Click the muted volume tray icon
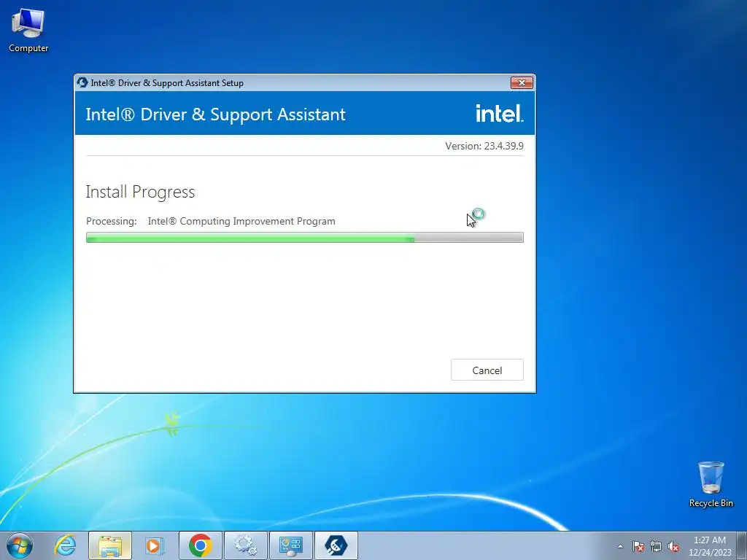This screenshot has width=747, height=560. [673, 546]
